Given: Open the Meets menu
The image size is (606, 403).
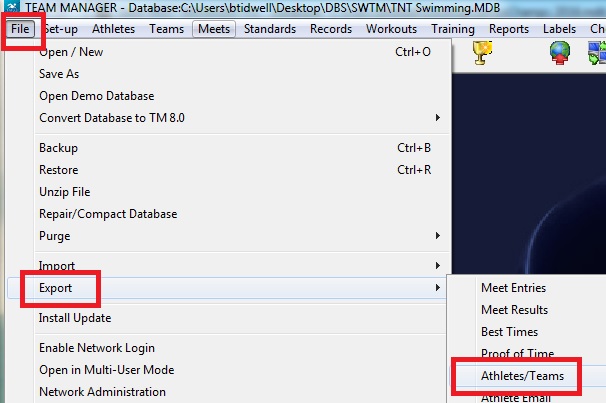Looking at the screenshot, I should 214,29.
